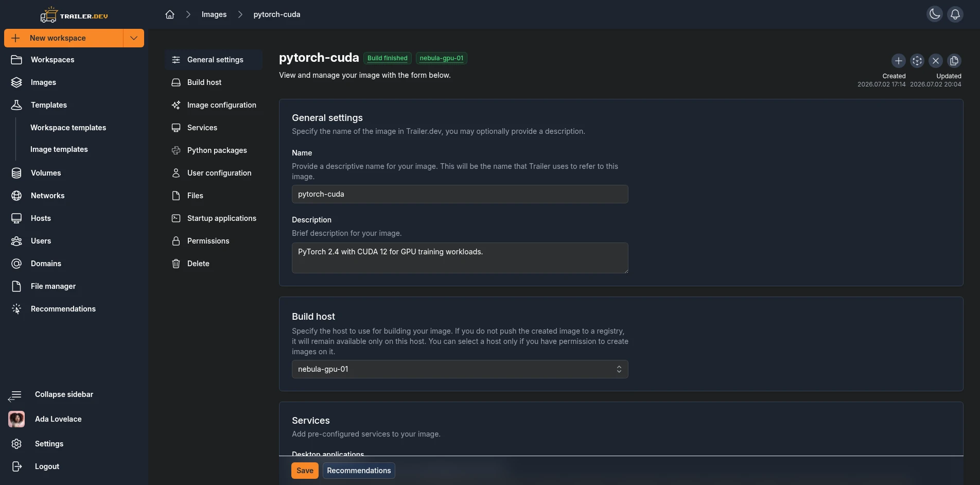The image size is (980, 485).
Task: Click the X icon near title
Action: tap(936, 61)
